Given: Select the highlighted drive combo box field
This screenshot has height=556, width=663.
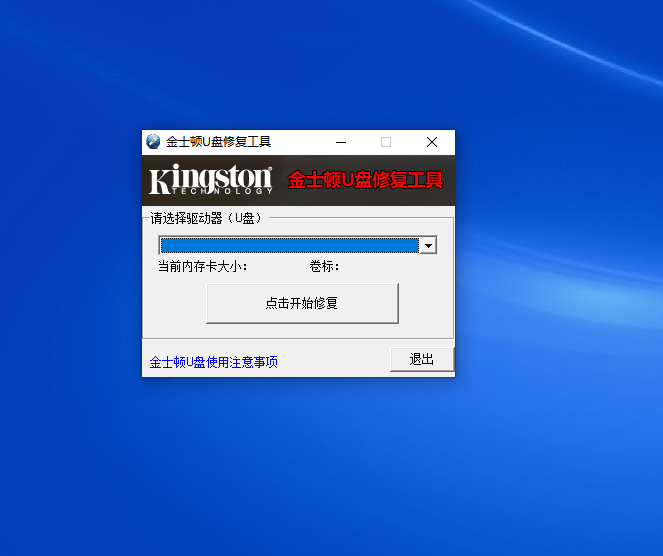Looking at the screenshot, I should tap(290, 246).
